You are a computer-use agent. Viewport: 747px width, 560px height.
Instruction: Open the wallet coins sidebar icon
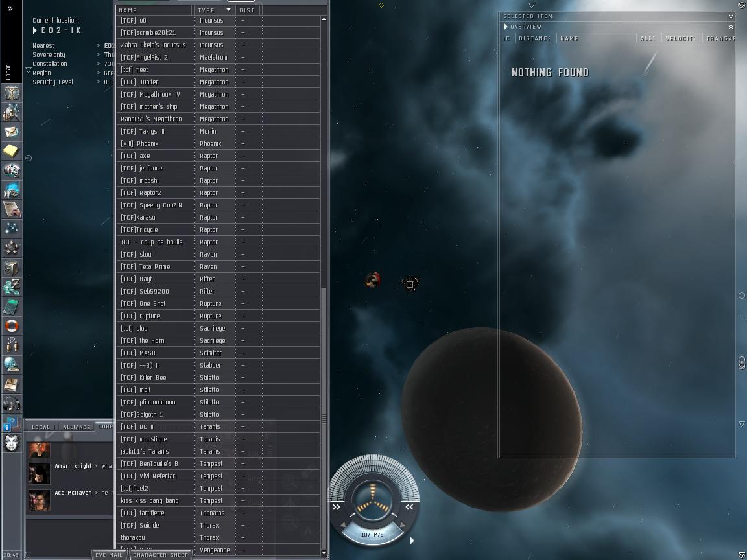click(12, 287)
